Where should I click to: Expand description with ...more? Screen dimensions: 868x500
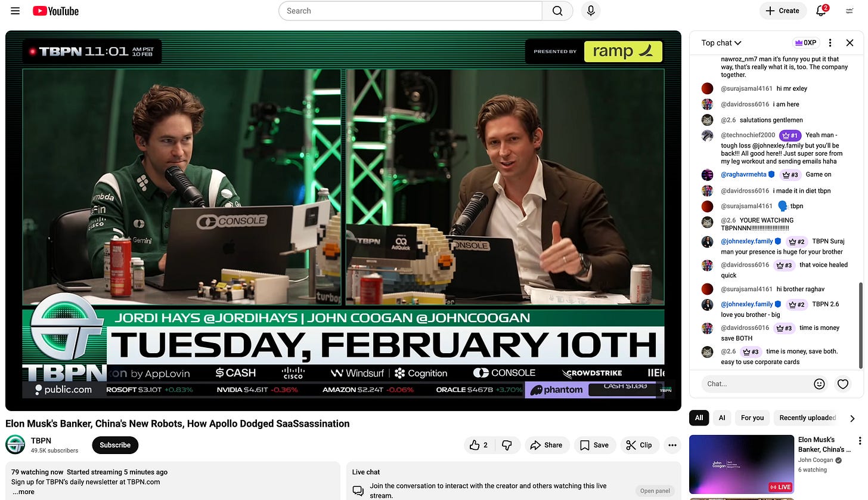click(x=24, y=492)
